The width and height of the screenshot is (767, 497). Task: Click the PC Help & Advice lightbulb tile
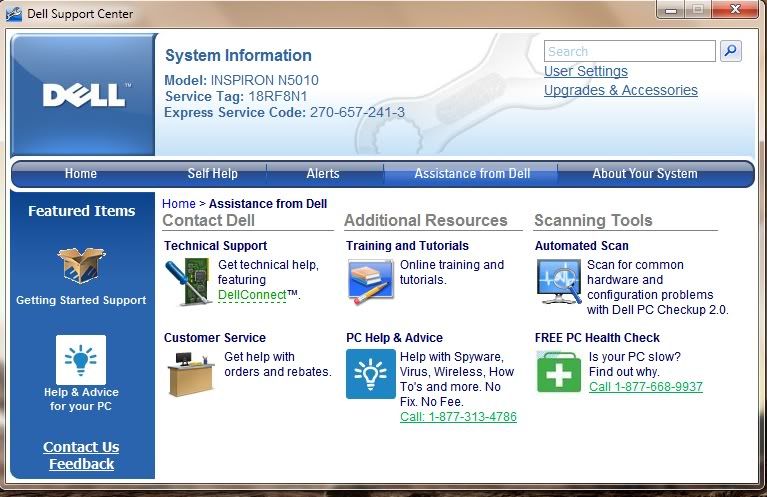(x=370, y=374)
